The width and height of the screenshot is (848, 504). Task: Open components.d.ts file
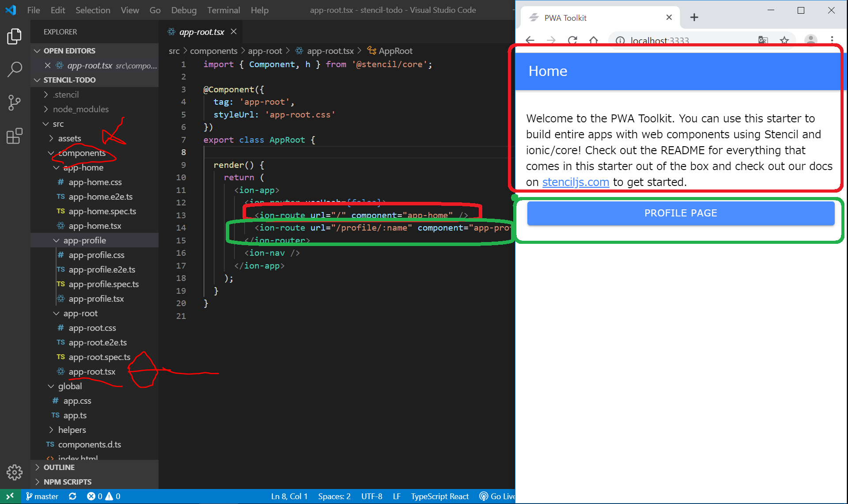pos(89,444)
